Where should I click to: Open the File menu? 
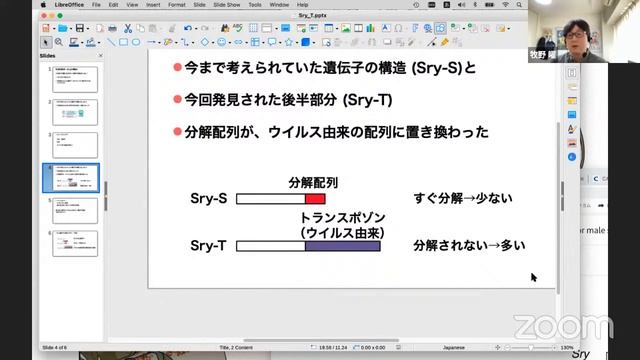click(96, 5)
